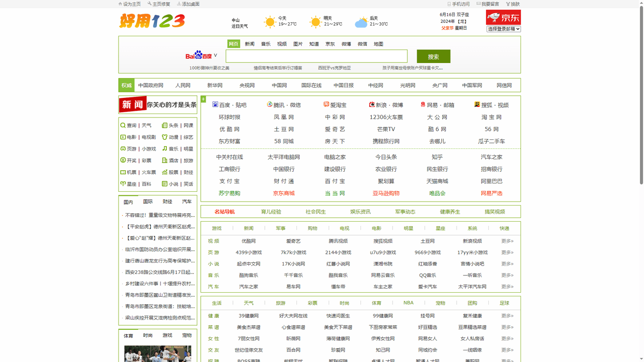Screen dimensions: 644x362
Task: Click the green plus icon above 百度
Action: [203, 99]
